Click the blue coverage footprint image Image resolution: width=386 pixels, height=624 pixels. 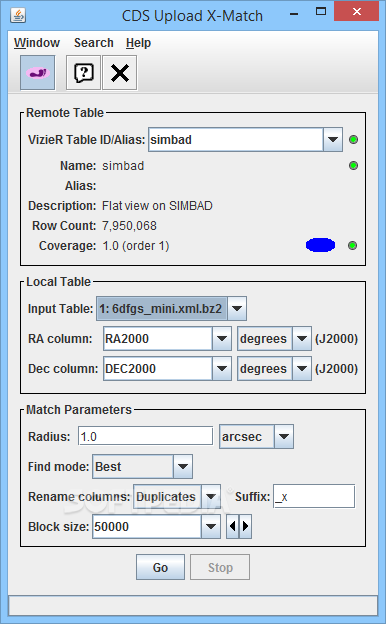320,245
